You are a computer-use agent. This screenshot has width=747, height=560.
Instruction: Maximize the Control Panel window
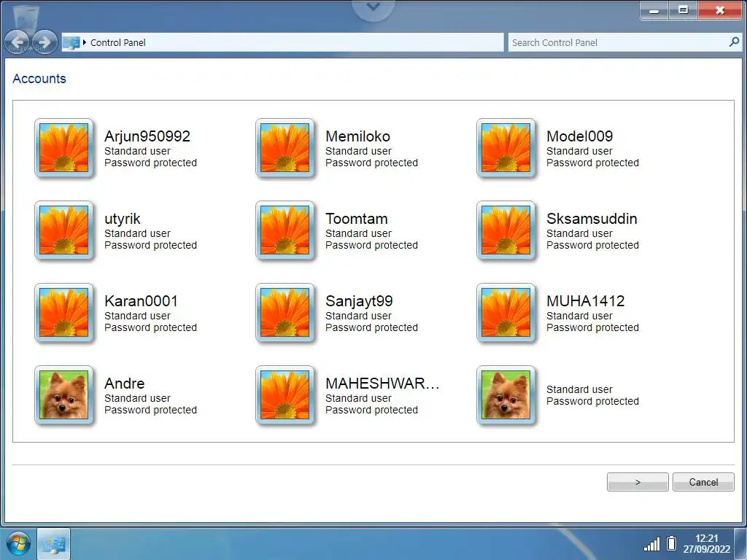pos(683,10)
